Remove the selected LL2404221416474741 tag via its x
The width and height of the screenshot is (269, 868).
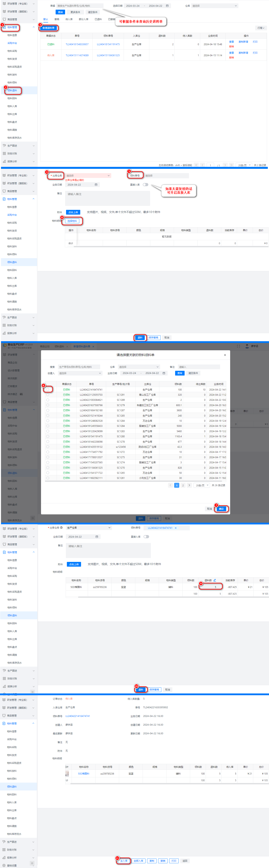[x=176, y=528]
